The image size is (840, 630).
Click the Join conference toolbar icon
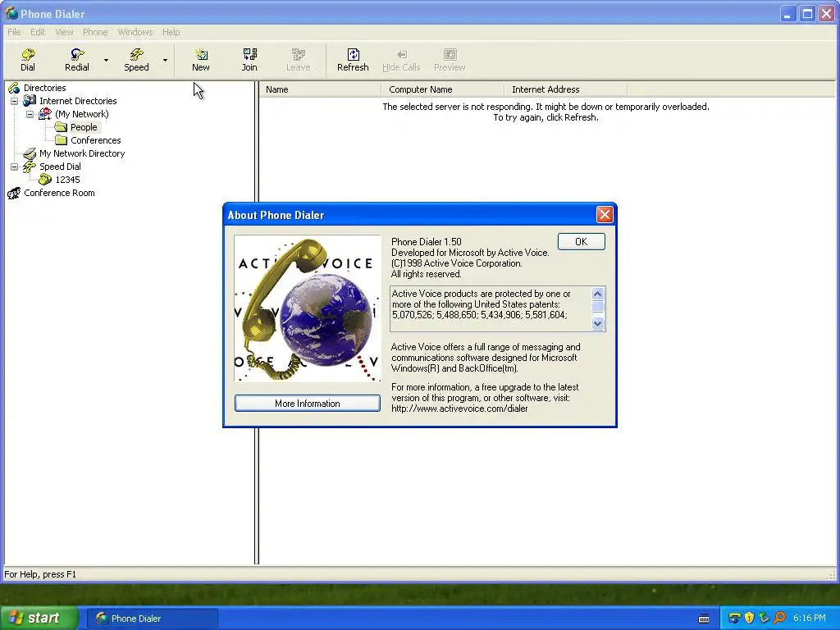pyautogui.click(x=249, y=54)
